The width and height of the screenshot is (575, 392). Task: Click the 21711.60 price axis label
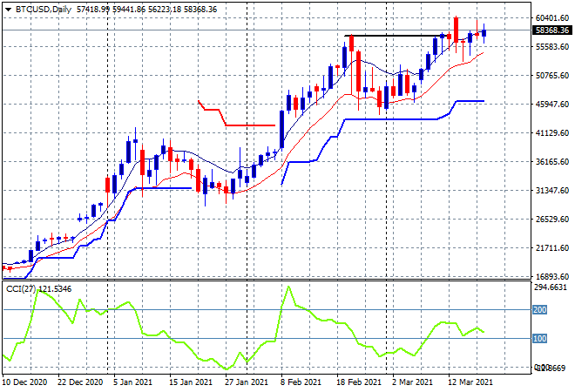click(551, 248)
